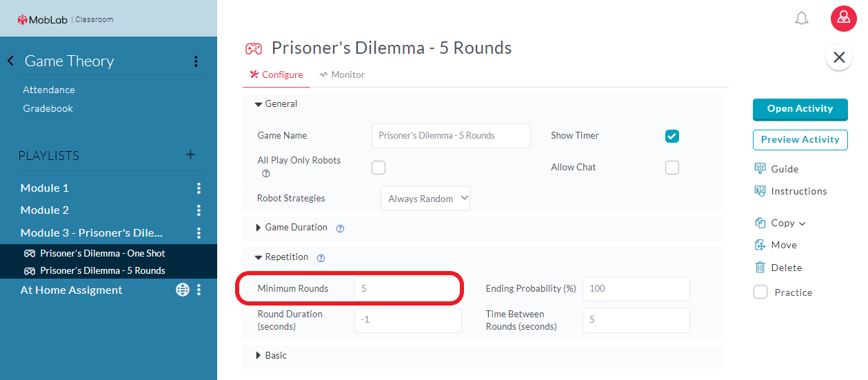Click the Minimum Rounds input field
The width and height of the screenshot is (868, 380).
pyautogui.click(x=407, y=289)
